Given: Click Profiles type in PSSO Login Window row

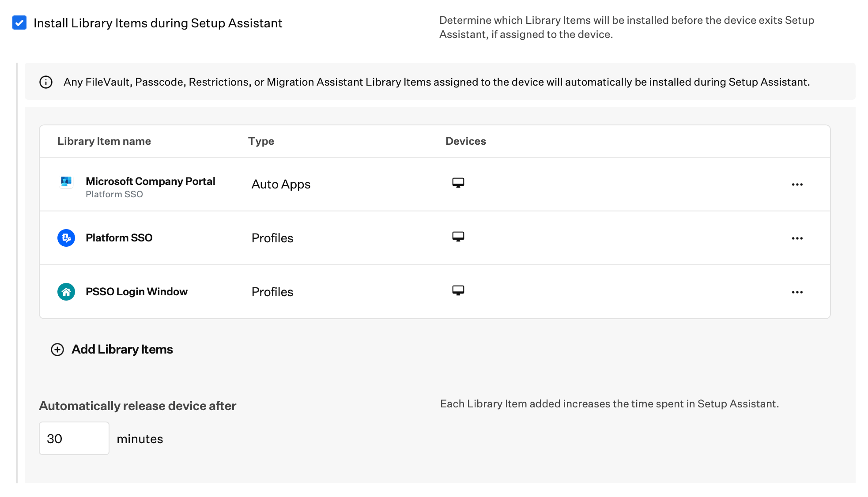Looking at the screenshot, I should point(272,292).
